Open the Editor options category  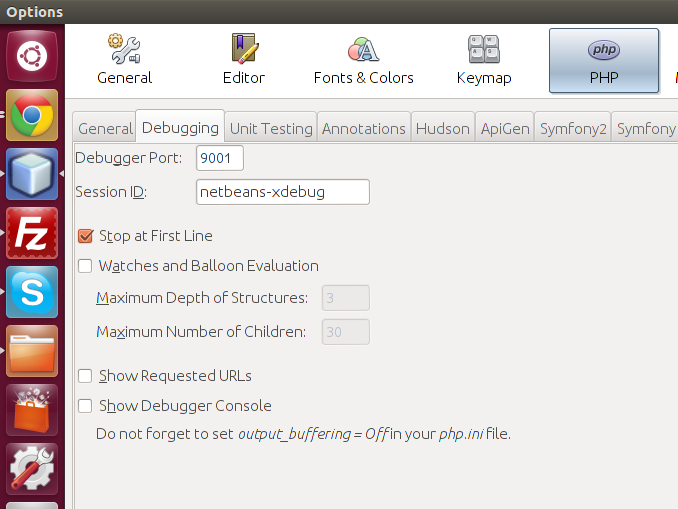[x=243, y=60]
